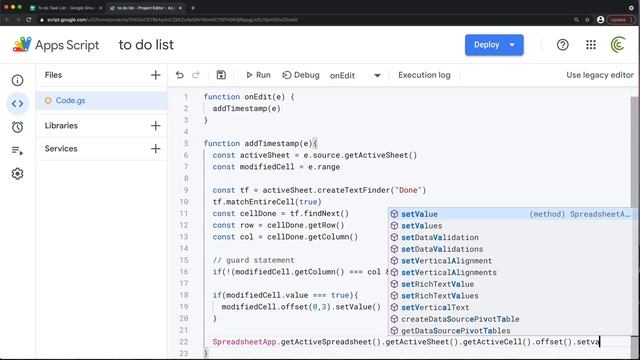Switch to Use legacy editor
The image size is (640, 360).
click(600, 75)
